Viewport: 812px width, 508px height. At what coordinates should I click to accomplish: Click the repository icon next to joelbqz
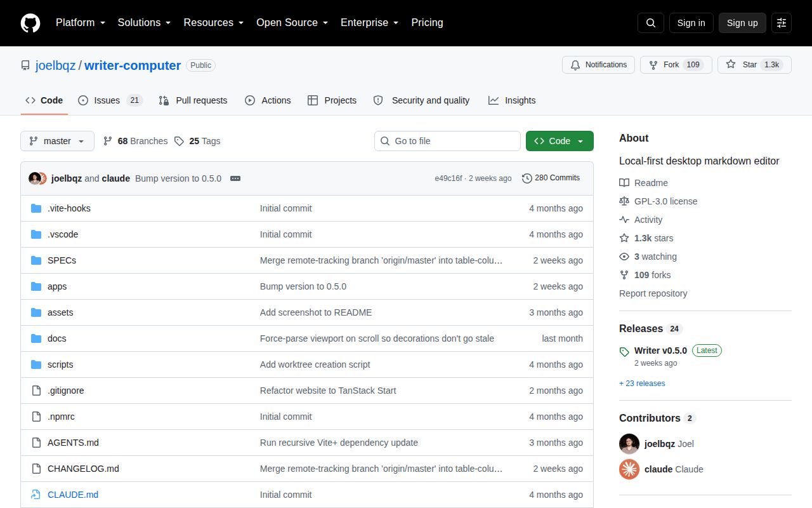pos(25,65)
